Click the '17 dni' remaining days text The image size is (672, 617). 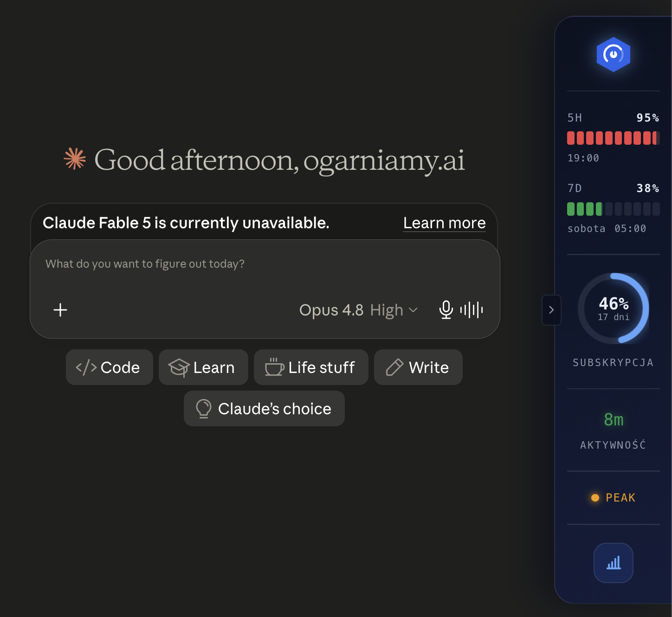point(614,317)
